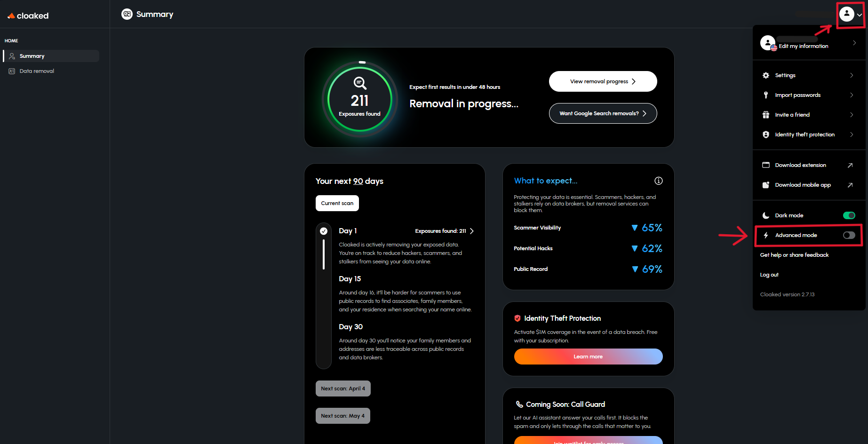Image resolution: width=868 pixels, height=444 pixels.
Task: Click the Exposures found: 211 text
Action: coord(440,231)
